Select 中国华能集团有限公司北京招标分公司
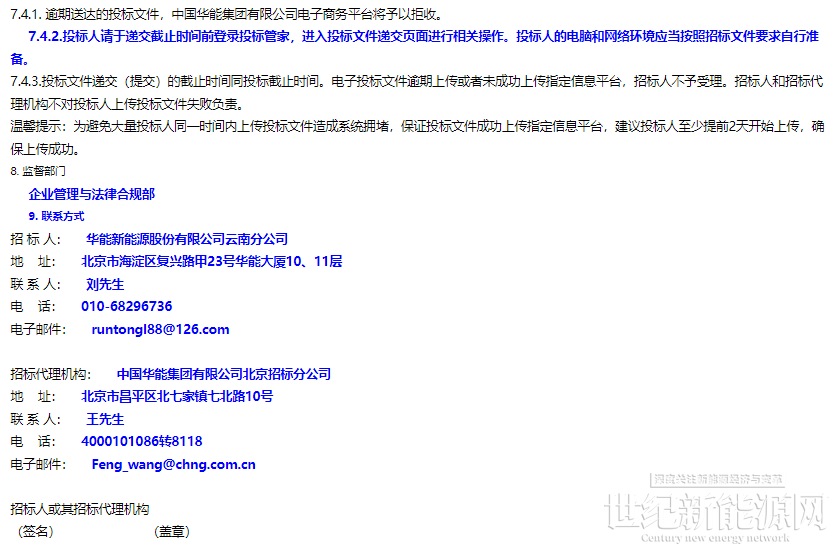The width and height of the screenshot is (835, 548). pyautogui.click(x=224, y=374)
